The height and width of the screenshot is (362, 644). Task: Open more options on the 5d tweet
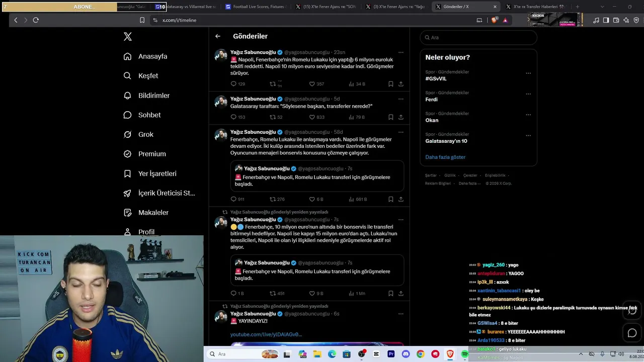click(401, 99)
